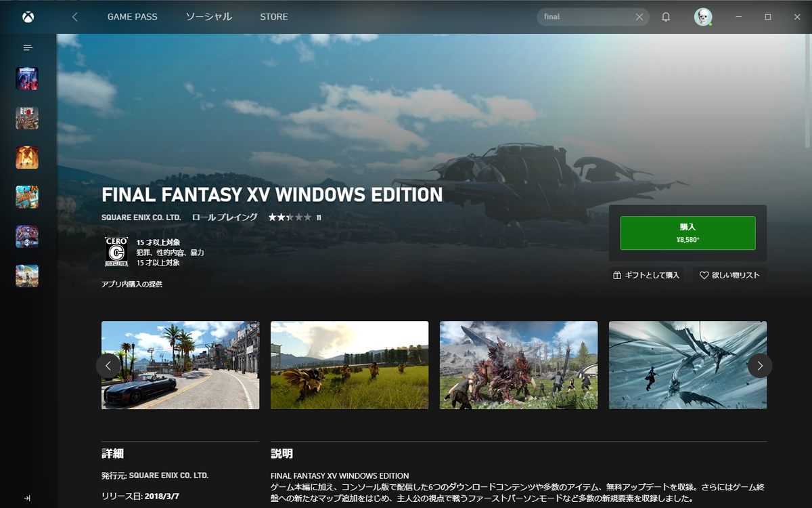Click ギフトとして購入 gift button
The height and width of the screenshot is (508, 812).
(x=646, y=276)
